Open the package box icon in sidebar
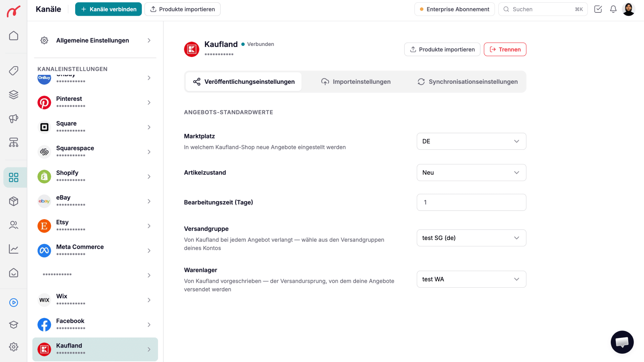Image resolution: width=644 pixels, height=362 pixels. point(13,201)
